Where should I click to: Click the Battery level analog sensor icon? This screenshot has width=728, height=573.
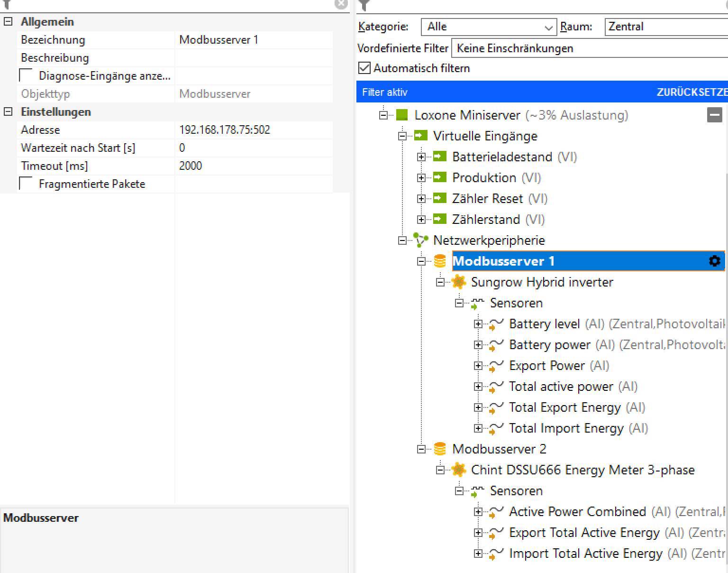tap(496, 324)
